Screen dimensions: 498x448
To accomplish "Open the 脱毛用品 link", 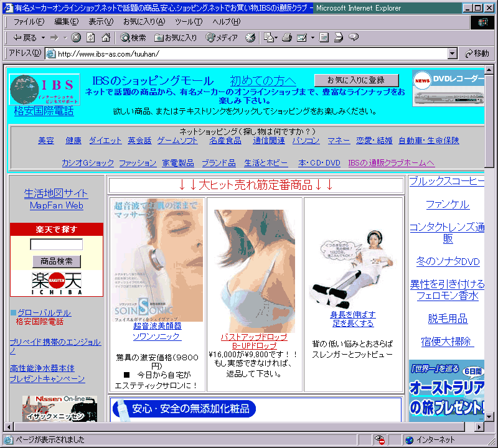I will point(448,319).
